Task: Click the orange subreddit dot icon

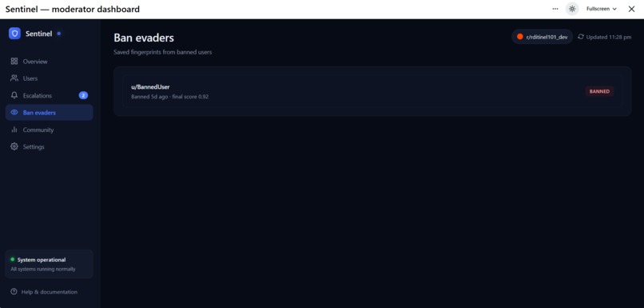Action: click(x=520, y=37)
